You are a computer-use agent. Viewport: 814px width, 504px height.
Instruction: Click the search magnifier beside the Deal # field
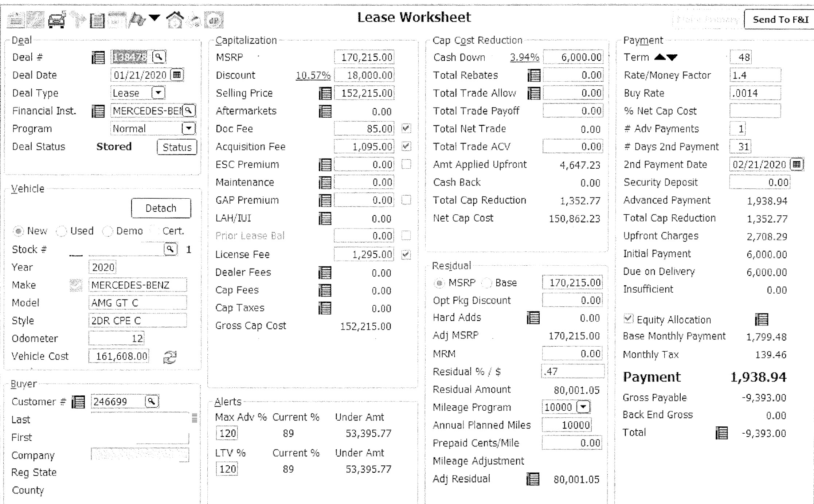pos(159,57)
